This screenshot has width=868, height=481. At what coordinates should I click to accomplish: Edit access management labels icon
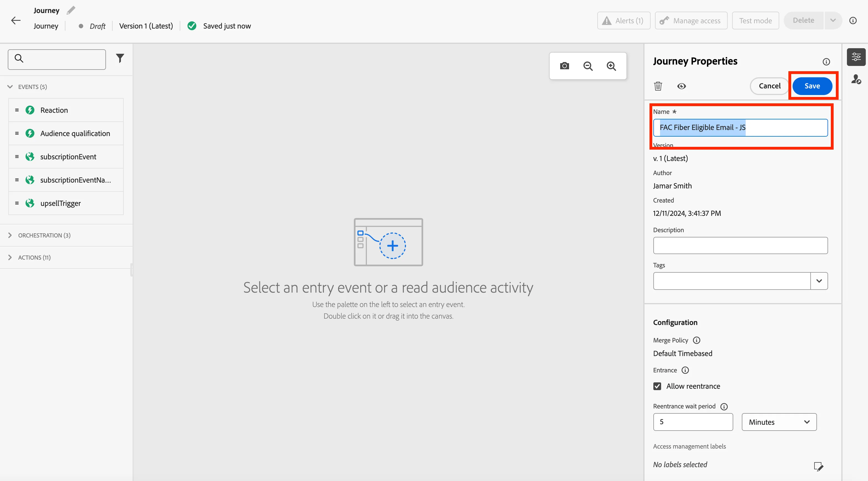click(x=818, y=467)
